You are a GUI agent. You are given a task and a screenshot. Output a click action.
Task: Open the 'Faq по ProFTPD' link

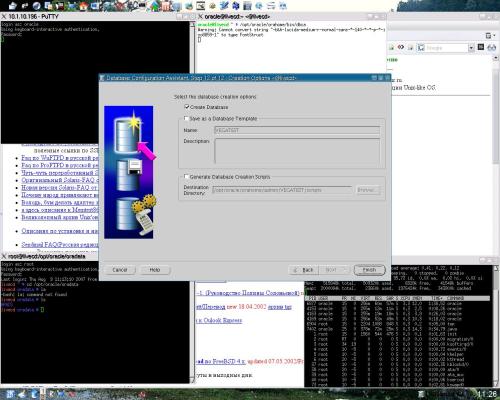60,165
